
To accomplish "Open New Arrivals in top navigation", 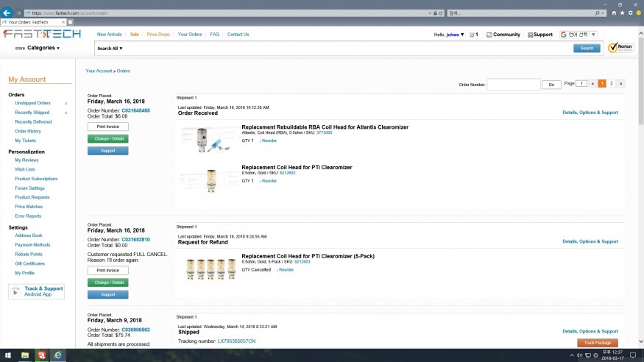I will (x=110, y=35).
